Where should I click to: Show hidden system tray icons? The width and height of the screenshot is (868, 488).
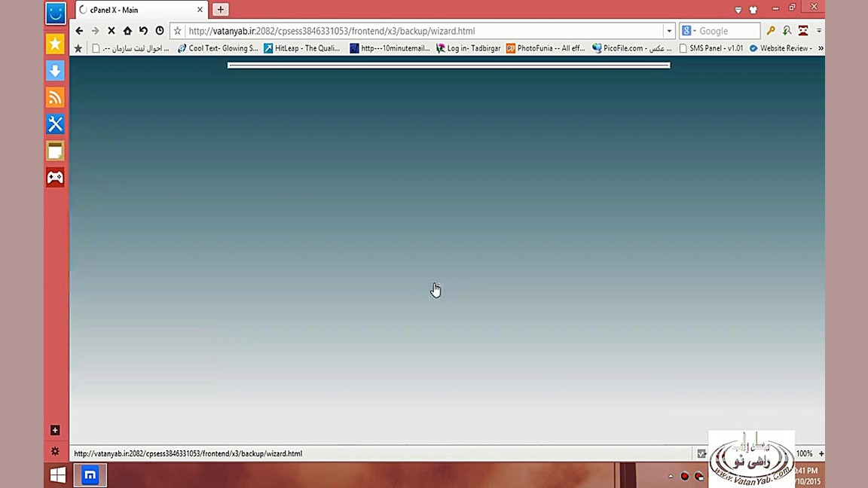(x=671, y=476)
